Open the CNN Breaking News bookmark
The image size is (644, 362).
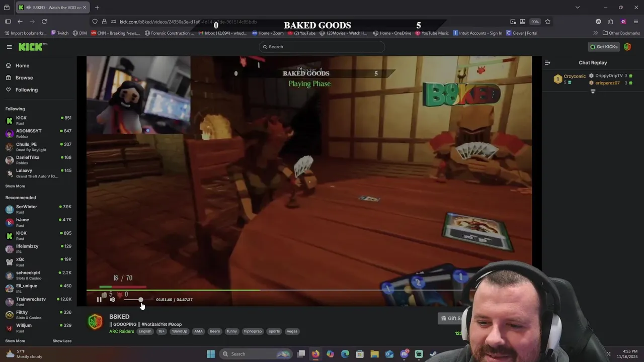click(115, 33)
